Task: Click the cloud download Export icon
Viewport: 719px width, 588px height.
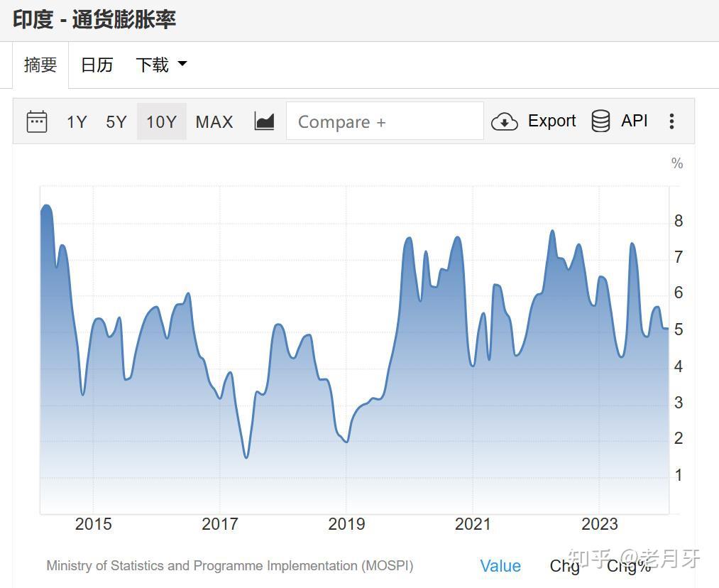Action: [505, 121]
